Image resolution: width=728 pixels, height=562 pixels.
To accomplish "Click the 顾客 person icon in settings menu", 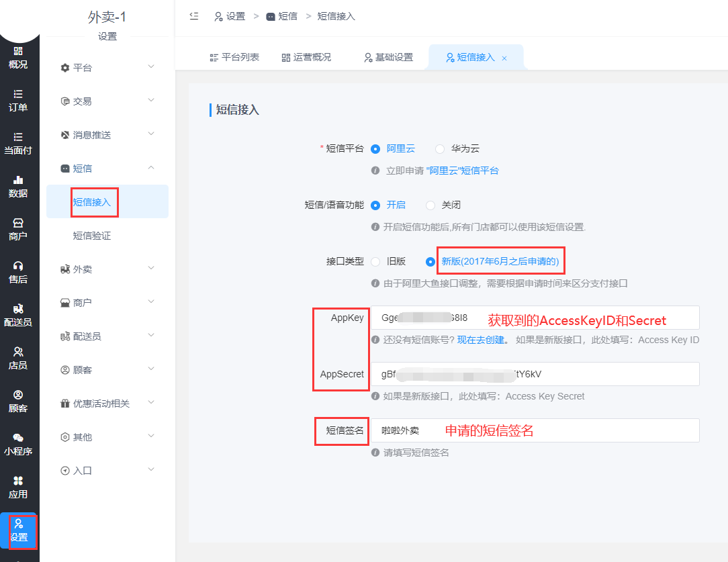I will point(65,370).
